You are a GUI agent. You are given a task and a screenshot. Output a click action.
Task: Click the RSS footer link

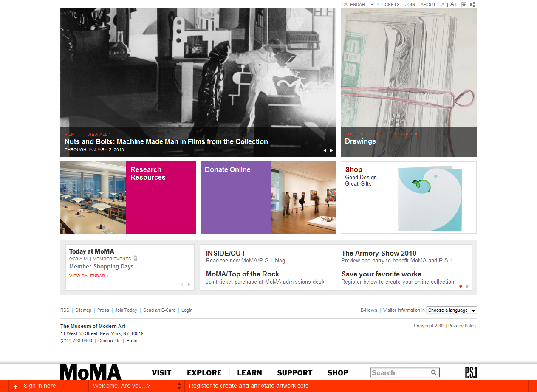[65, 310]
